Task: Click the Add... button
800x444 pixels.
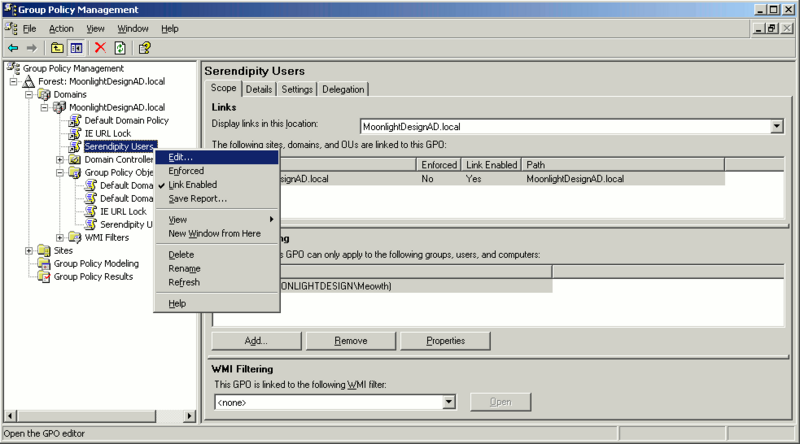Action: tap(256, 341)
